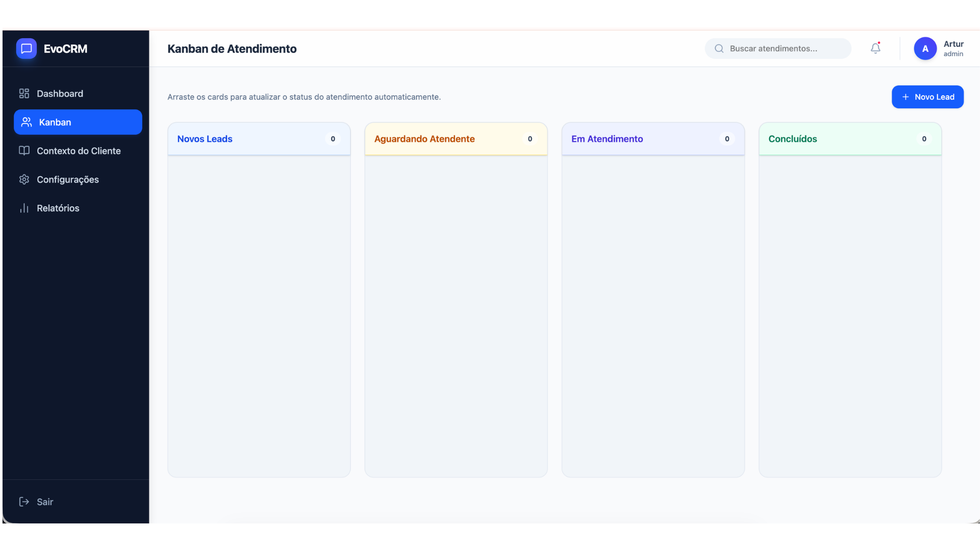Viewport: 980px width, 551px height.
Task: Focus the Buscar atendimentos search field
Action: [x=786, y=48]
